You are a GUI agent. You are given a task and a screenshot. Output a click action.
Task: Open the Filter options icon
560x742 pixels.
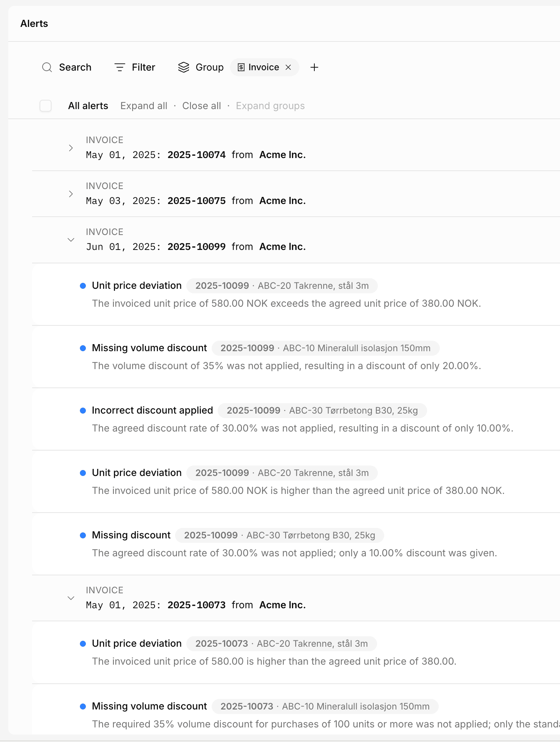tap(119, 67)
